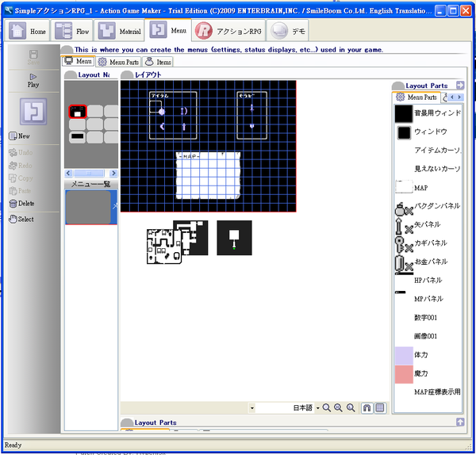Click the magnifier icon marked H
Viewport: 476px width, 455px height.
[x=338, y=407]
